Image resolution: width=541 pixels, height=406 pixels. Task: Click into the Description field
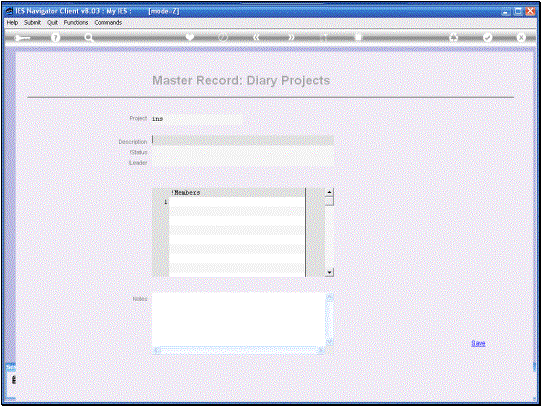coord(243,141)
